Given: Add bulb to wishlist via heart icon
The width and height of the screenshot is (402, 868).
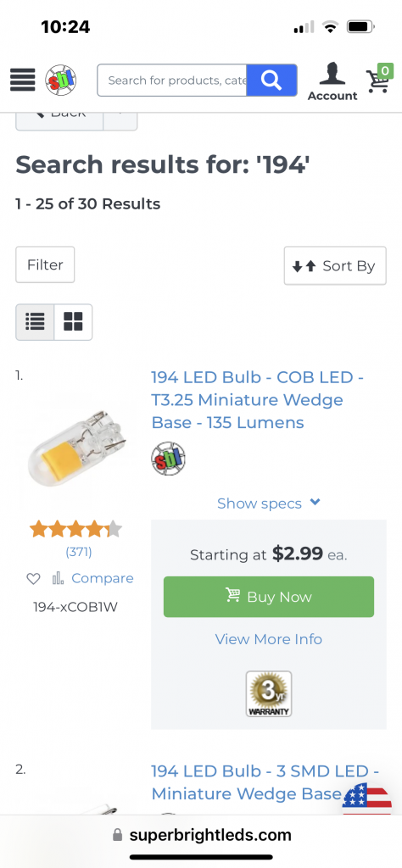Looking at the screenshot, I should coord(34,578).
